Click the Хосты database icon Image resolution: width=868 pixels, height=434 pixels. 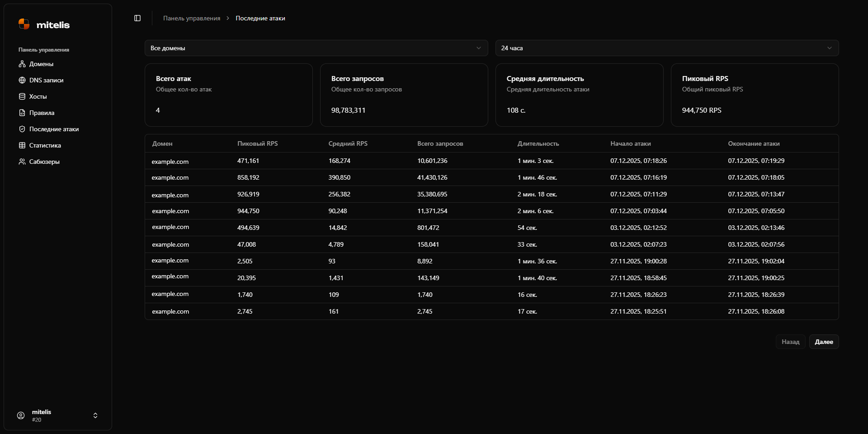22,96
